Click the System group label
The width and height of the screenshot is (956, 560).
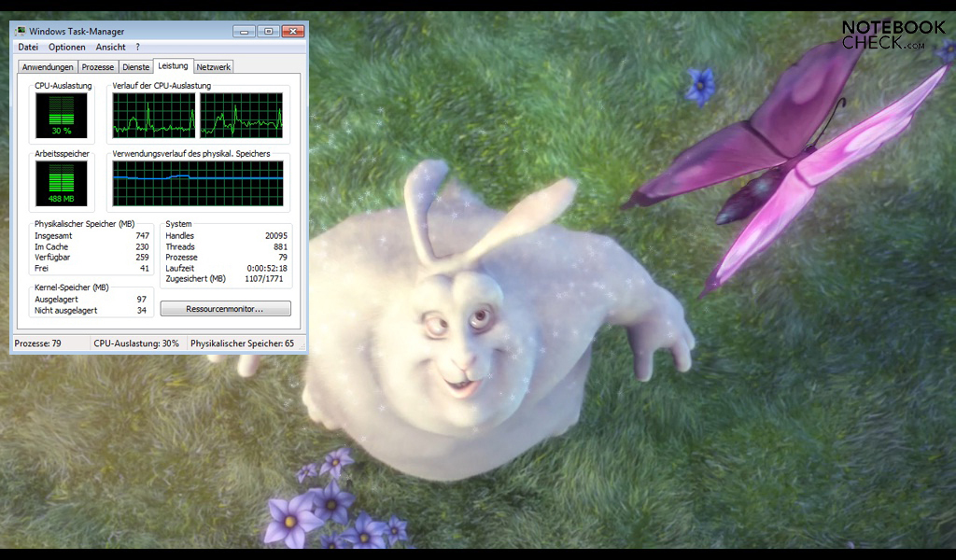[178, 224]
